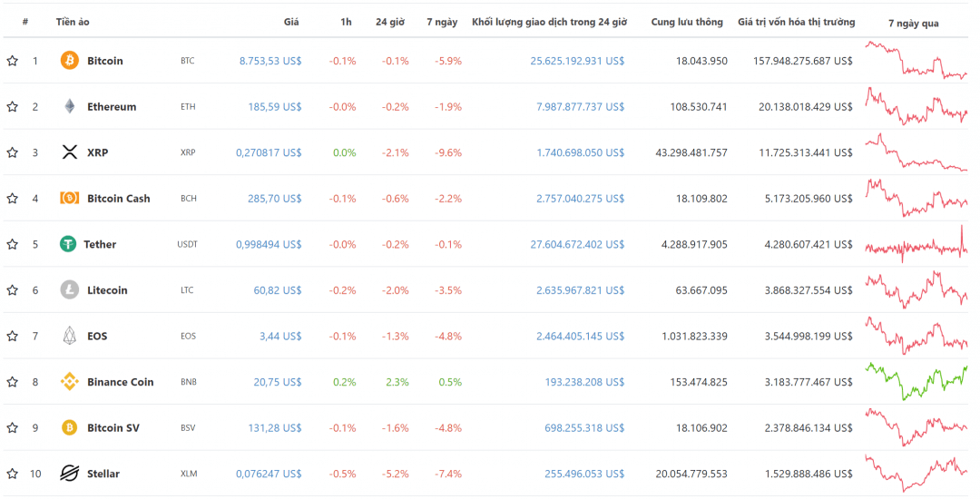Click Bitcoin SV market cap 2.378.846.134 US$
Viewport: 980px width, 499px height.
(x=808, y=427)
